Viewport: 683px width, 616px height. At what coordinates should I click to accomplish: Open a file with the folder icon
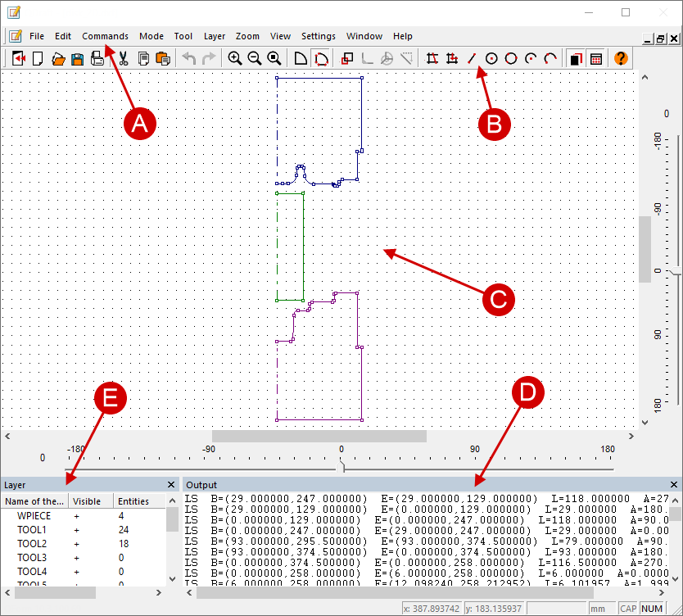[58, 59]
